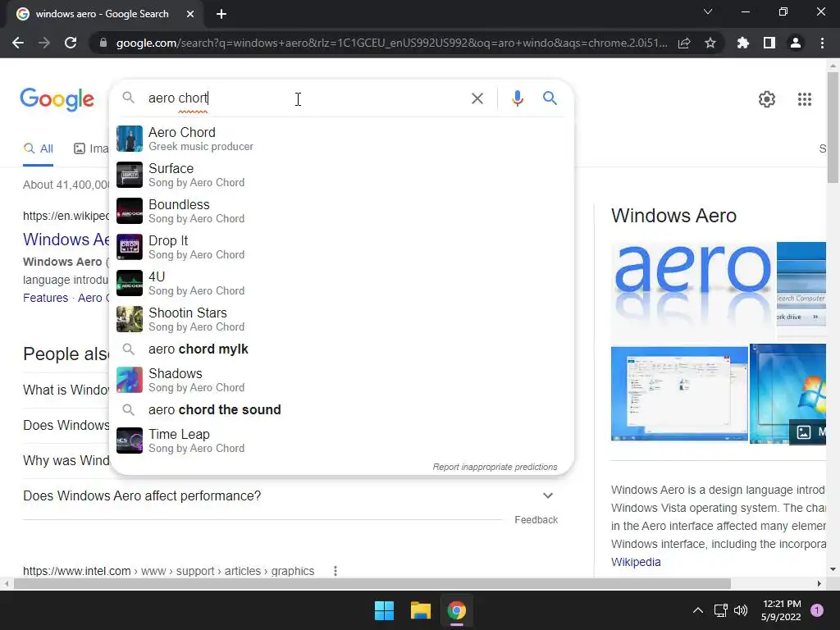Clear the search box text
The image size is (840, 630).
(x=477, y=98)
